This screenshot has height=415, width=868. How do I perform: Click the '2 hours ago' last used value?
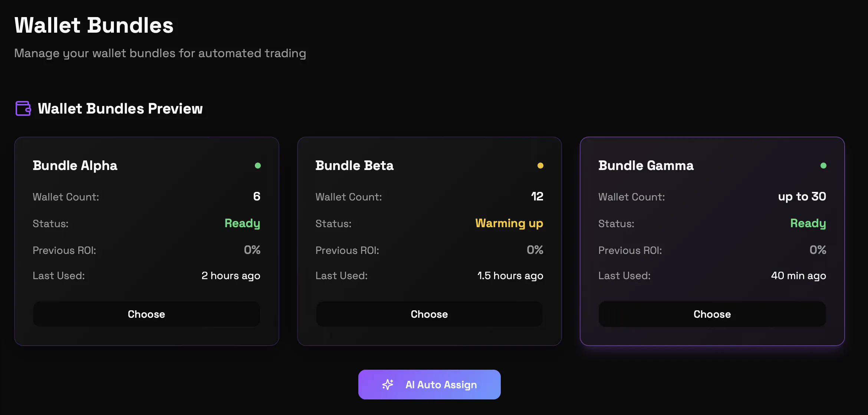(x=231, y=276)
